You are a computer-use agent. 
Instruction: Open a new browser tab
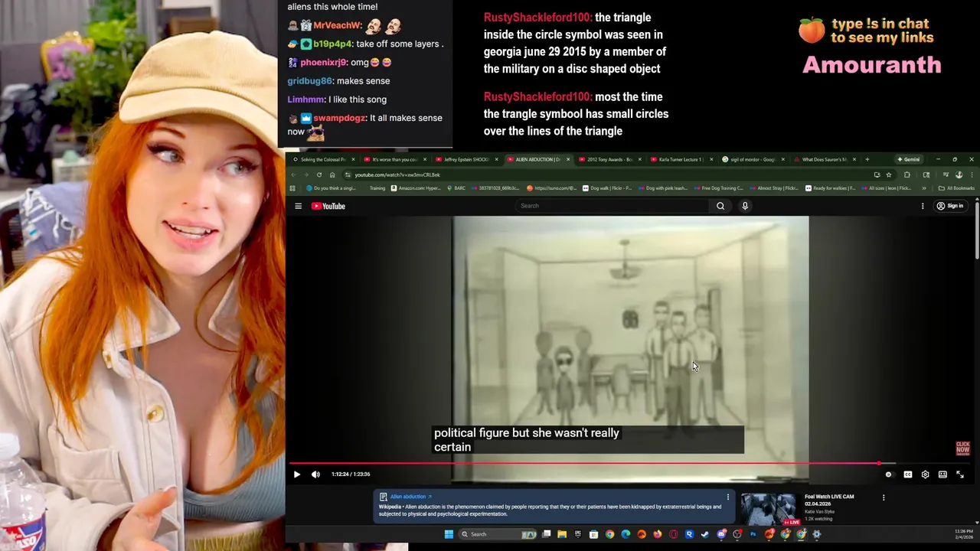pos(867,159)
